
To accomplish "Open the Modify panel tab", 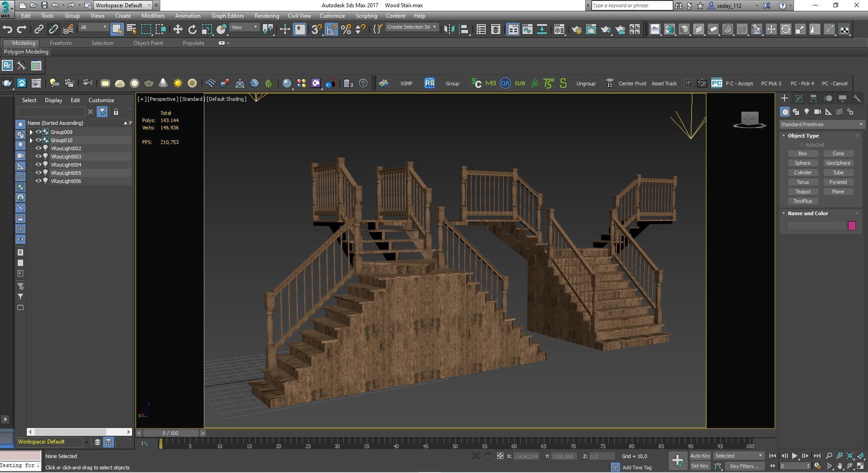I will 799,98.
